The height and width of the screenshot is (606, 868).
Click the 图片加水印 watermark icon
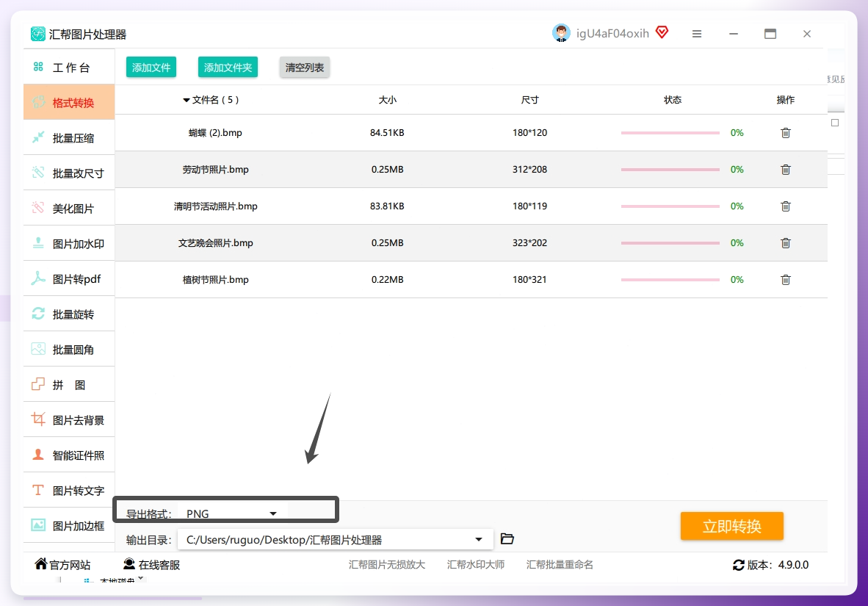(x=38, y=243)
